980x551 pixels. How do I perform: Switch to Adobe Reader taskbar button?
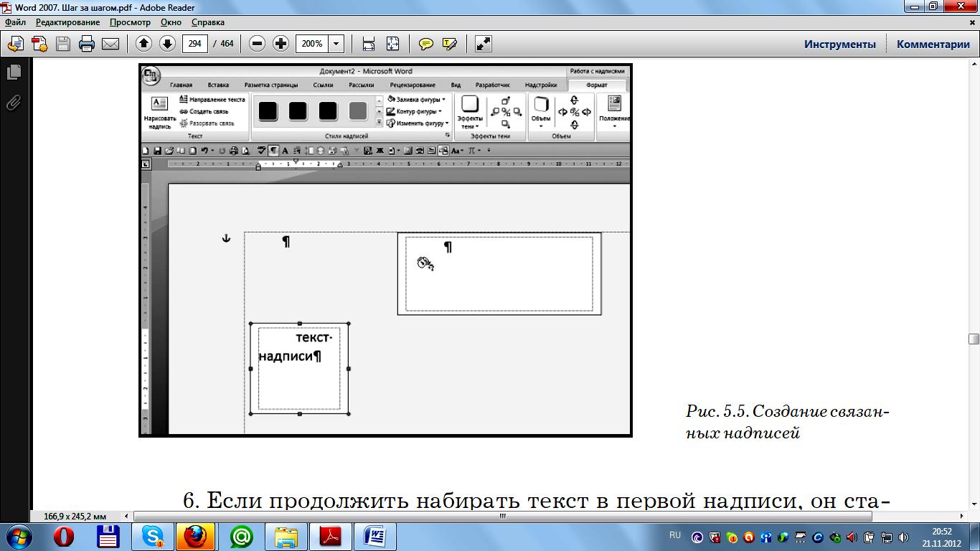pos(331,536)
